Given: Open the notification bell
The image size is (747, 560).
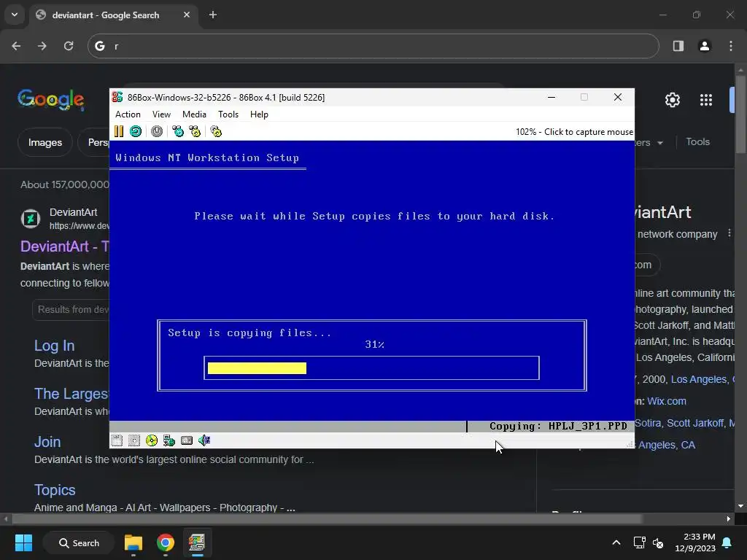Looking at the screenshot, I should coord(727,542).
